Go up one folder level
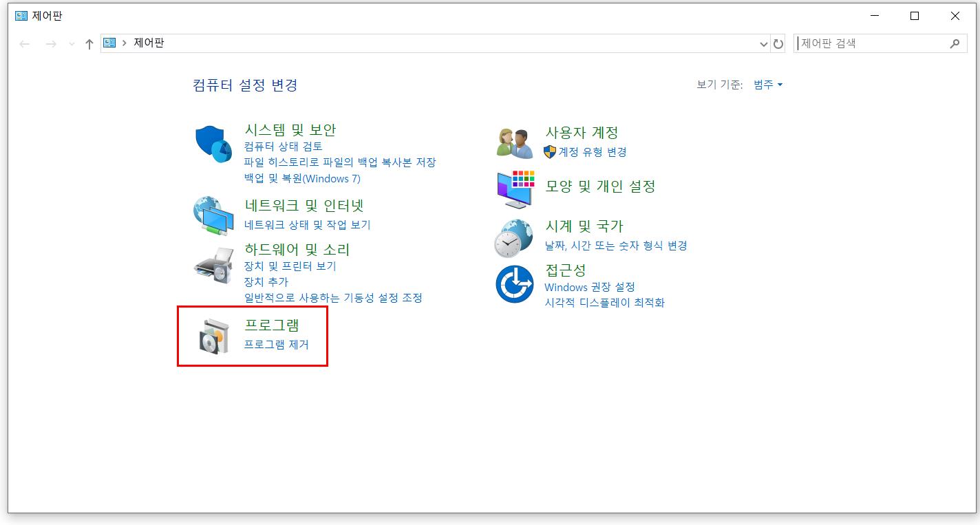Screen dimensions: 980x525 89,44
